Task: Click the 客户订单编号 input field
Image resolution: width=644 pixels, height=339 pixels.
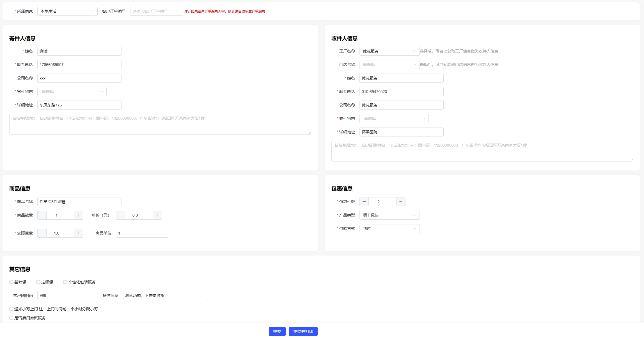Action: [x=156, y=11]
